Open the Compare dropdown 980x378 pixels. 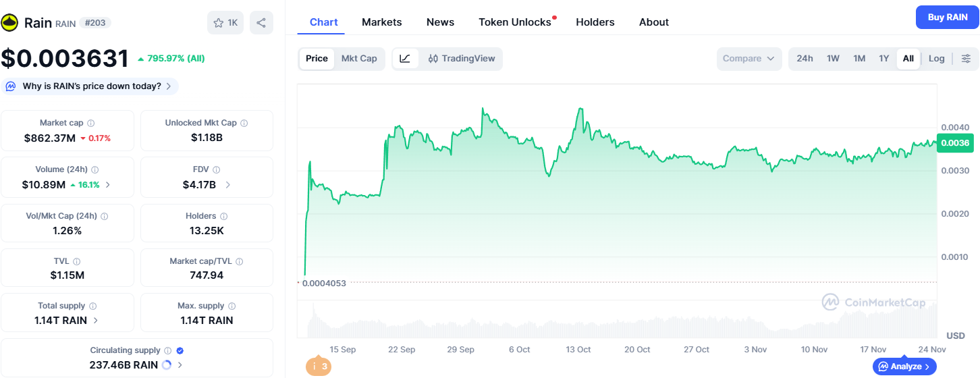748,59
